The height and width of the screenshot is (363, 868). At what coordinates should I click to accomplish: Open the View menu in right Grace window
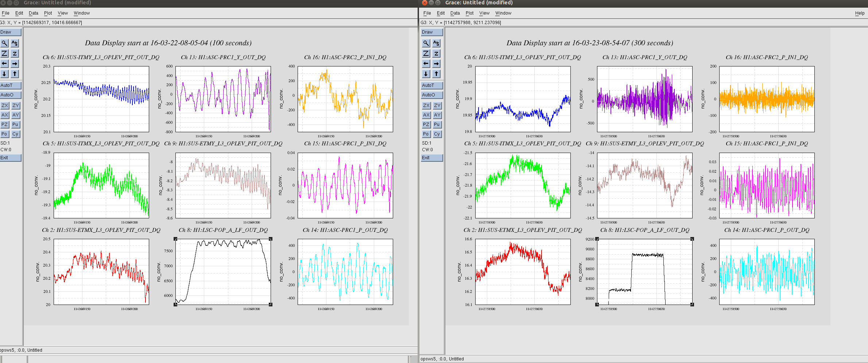point(484,13)
